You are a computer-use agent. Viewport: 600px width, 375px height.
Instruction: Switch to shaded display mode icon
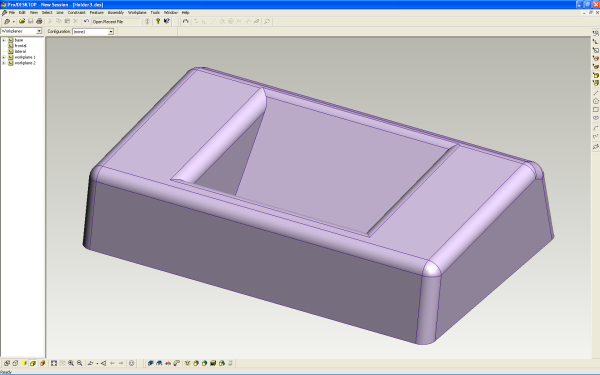click(x=24, y=363)
